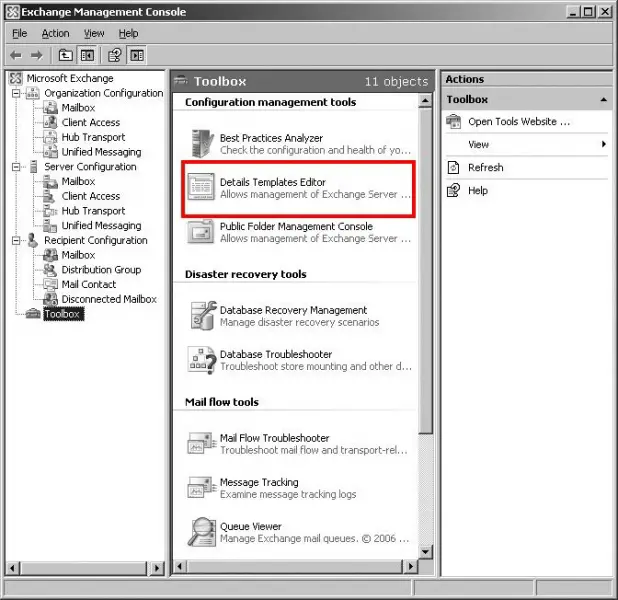
Task: Select Recipient Configuration in the tree
Action: pyautogui.click(x=96, y=240)
